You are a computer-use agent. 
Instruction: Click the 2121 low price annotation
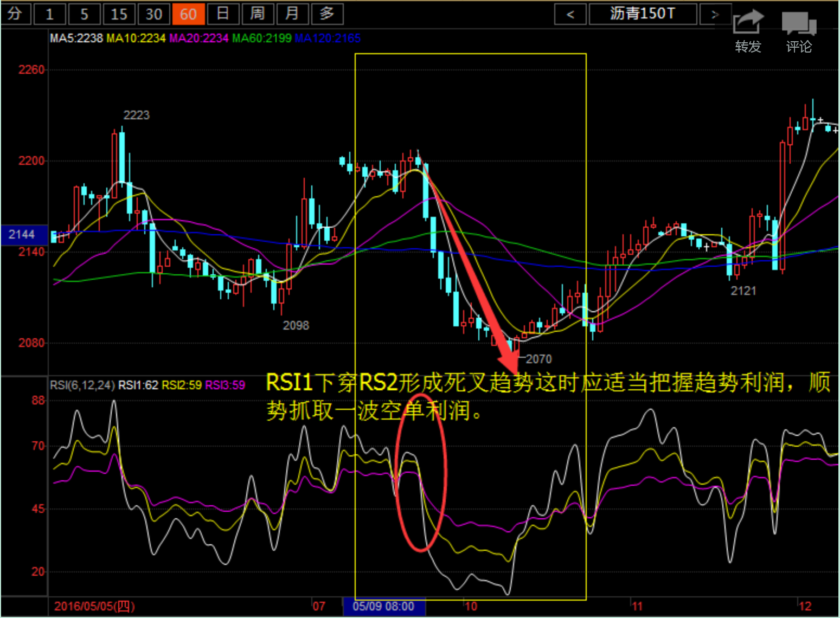tap(743, 291)
